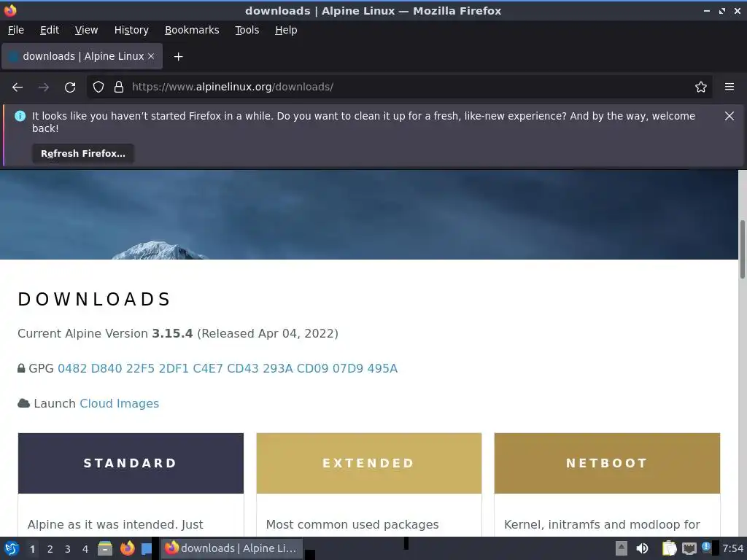Bookmark this page with the star
This screenshot has width=747, height=560.
701,87
